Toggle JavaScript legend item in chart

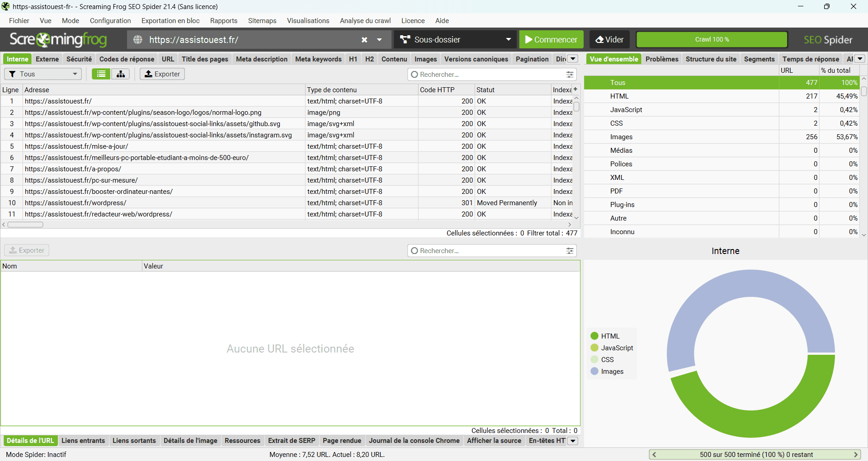click(612, 348)
